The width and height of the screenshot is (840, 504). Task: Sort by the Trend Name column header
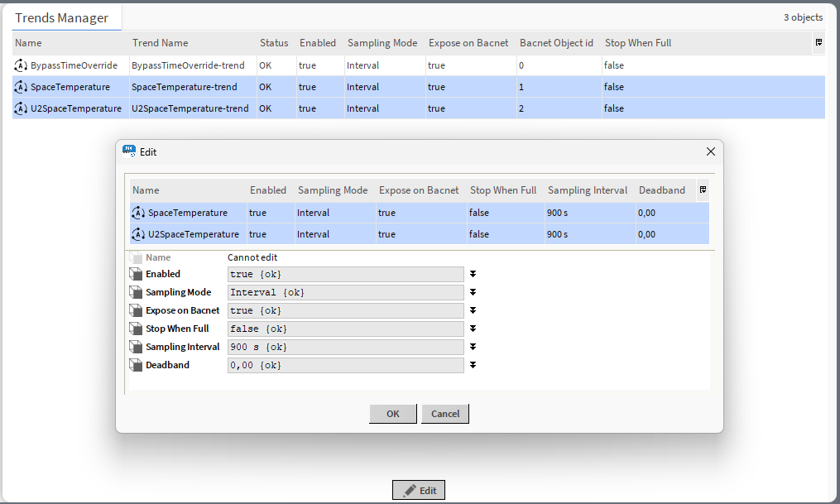(161, 43)
